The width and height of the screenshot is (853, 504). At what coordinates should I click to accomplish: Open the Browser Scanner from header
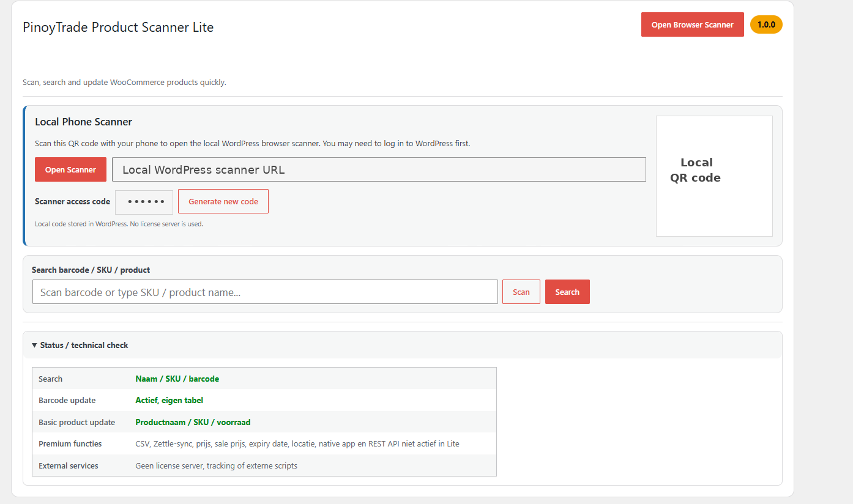click(x=692, y=24)
